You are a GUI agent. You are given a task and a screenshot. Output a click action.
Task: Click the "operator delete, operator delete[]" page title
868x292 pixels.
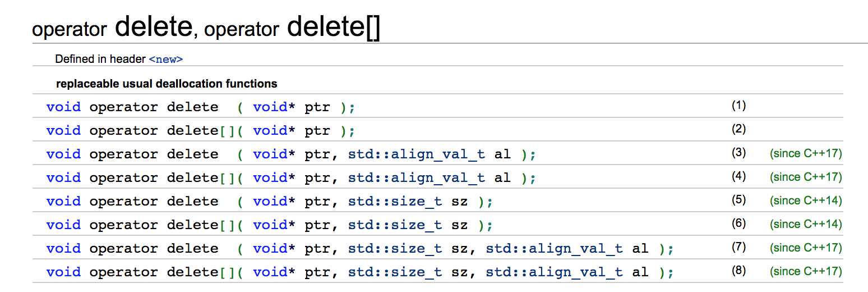click(206, 28)
